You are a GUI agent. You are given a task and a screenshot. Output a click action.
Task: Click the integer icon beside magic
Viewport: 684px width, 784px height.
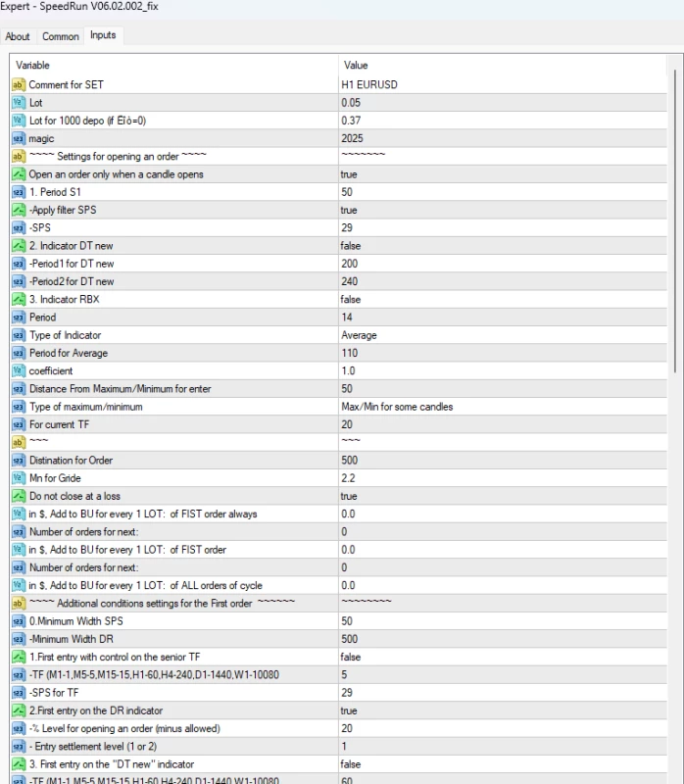(x=18, y=138)
